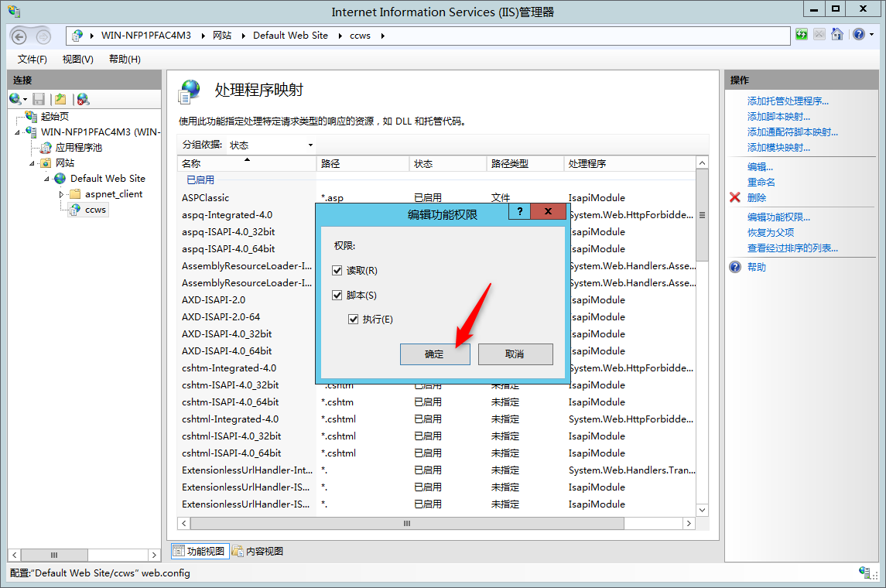Click 编辑功能权限... action link
886x588 pixels.
pos(778,217)
